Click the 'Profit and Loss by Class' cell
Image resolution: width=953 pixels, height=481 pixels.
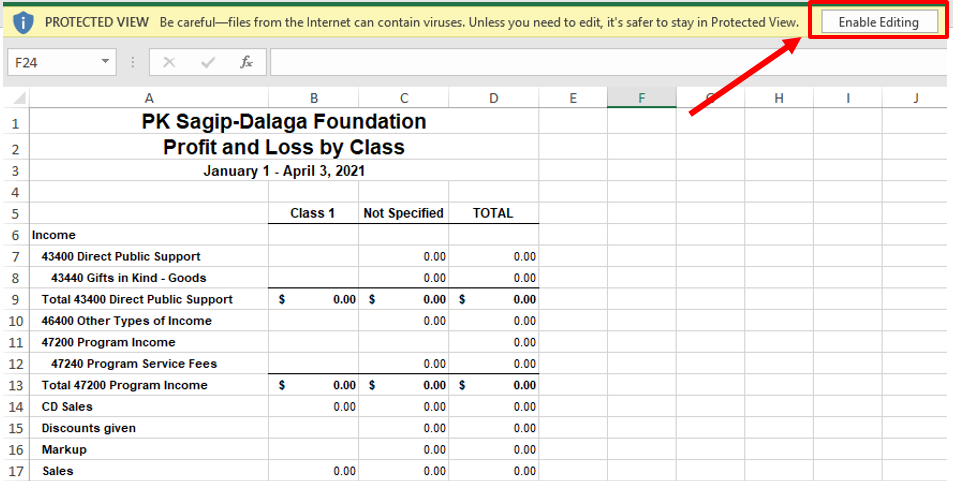coord(284,147)
